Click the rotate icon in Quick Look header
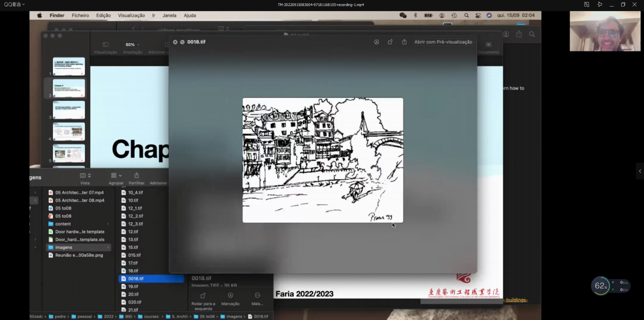Image resolution: width=644 pixels, height=320 pixels. pos(390,42)
